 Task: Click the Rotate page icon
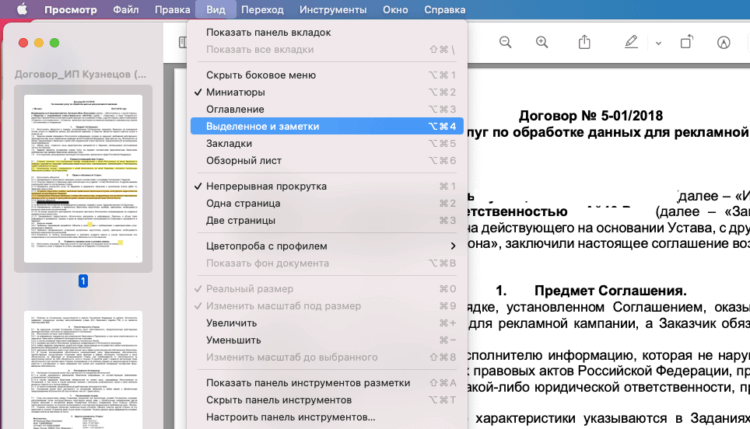click(687, 42)
